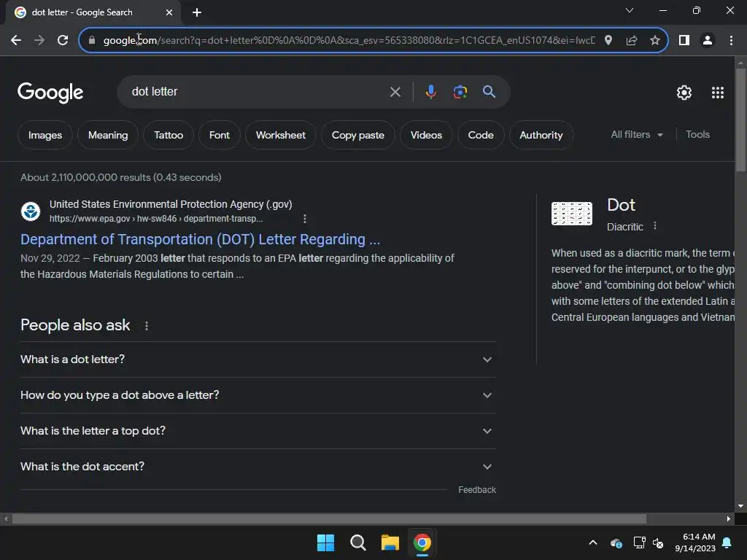Select the Images filter chip
747x560 pixels.
(45, 135)
